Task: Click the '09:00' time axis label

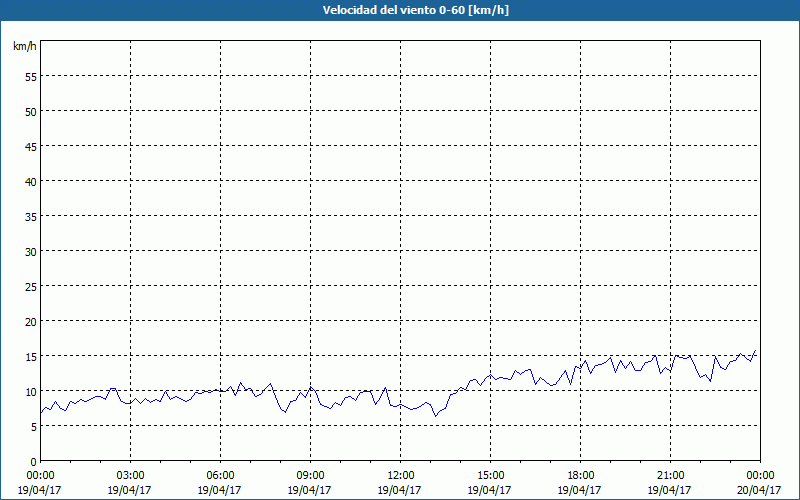Action: point(310,476)
